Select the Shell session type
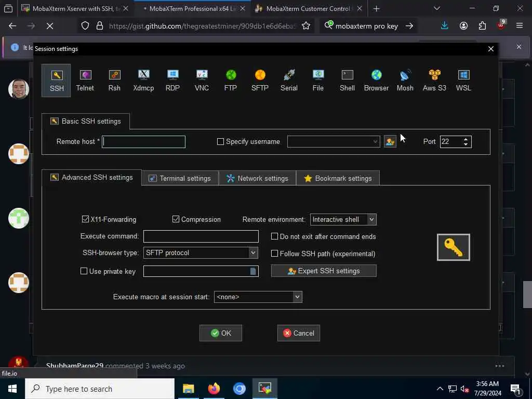The height and width of the screenshot is (399, 532). (x=347, y=81)
